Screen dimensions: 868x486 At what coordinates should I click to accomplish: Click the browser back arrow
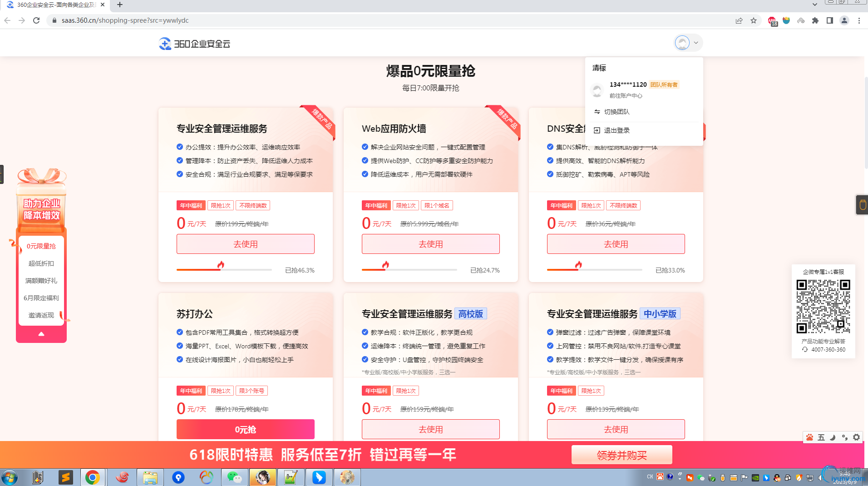[x=7, y=20]
